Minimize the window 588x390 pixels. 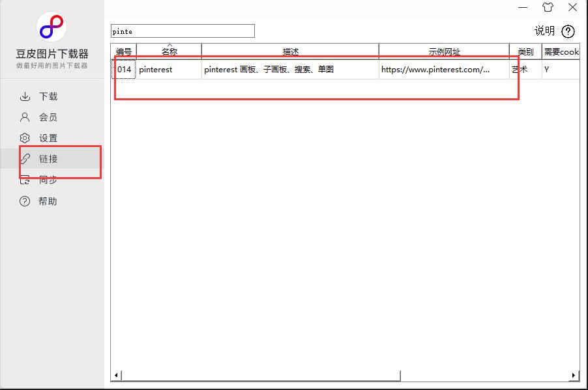coord(523,7)
